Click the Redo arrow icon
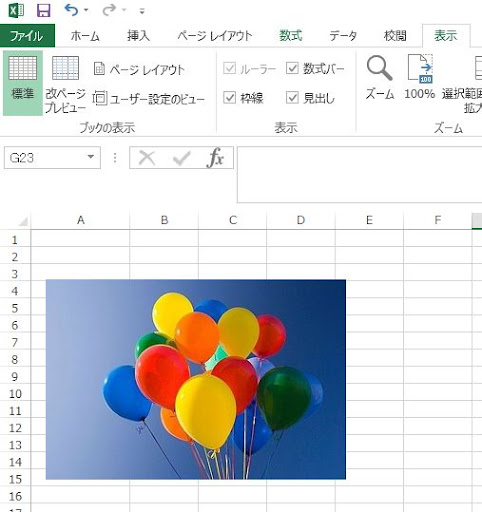482x512 pixels. point(109,10)
